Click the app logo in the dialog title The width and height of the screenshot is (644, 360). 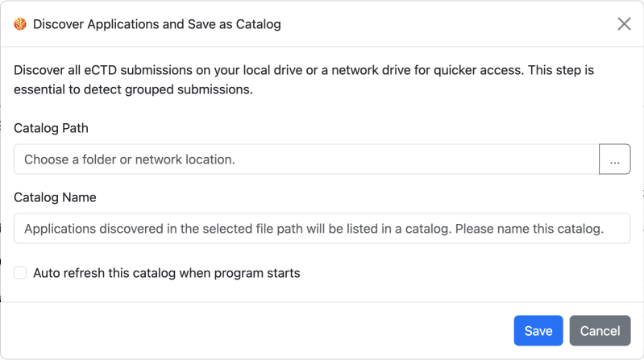[20, 24]
